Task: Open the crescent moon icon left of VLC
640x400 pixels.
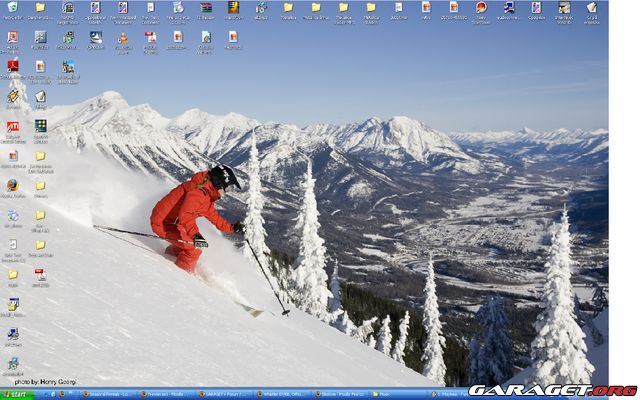Action: coord(95,38)
